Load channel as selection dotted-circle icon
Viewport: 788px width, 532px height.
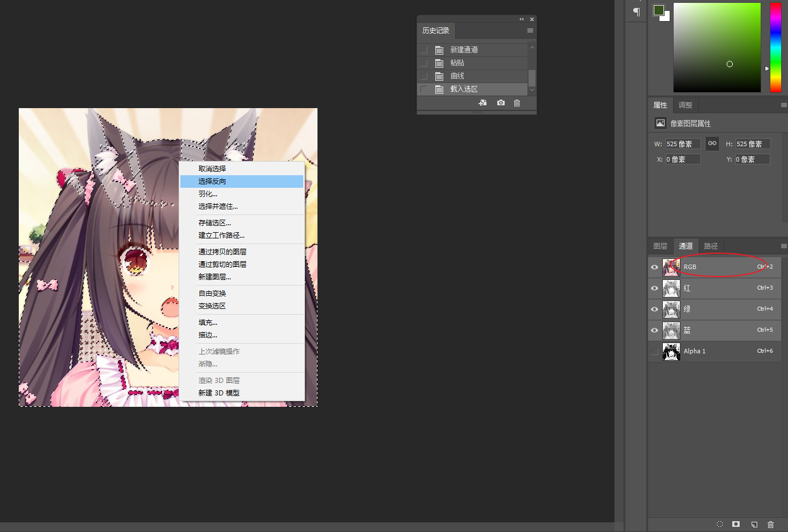tap(720, 524)
